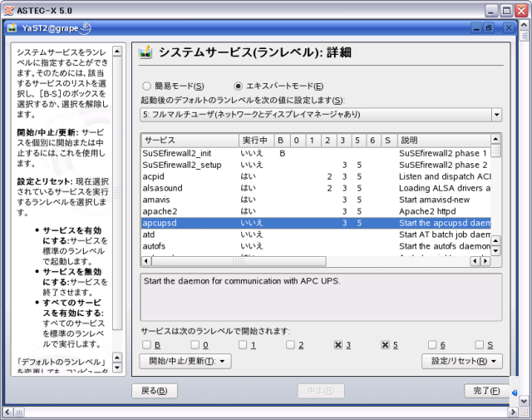Open the default runlevel dropdown

click(x=496, y=114)
